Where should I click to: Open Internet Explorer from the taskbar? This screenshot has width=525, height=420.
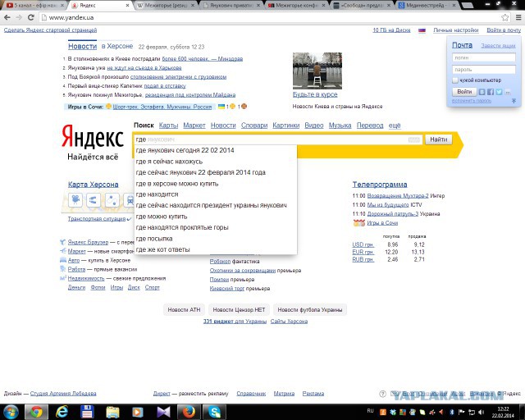(62, 412)
